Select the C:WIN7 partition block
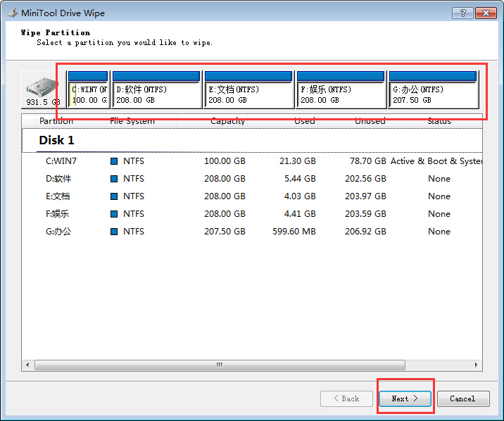This screenshot has width=504, height=421. tap(88, 89)
